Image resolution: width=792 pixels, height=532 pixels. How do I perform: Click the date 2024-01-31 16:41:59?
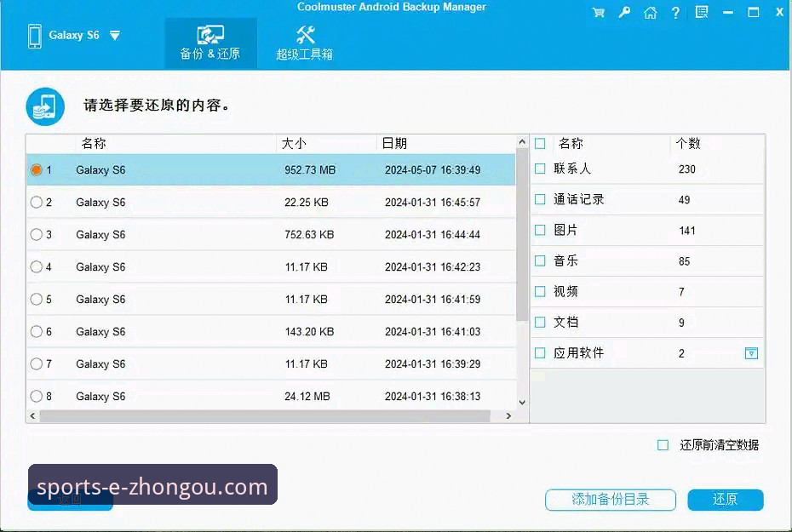point(433,300)
